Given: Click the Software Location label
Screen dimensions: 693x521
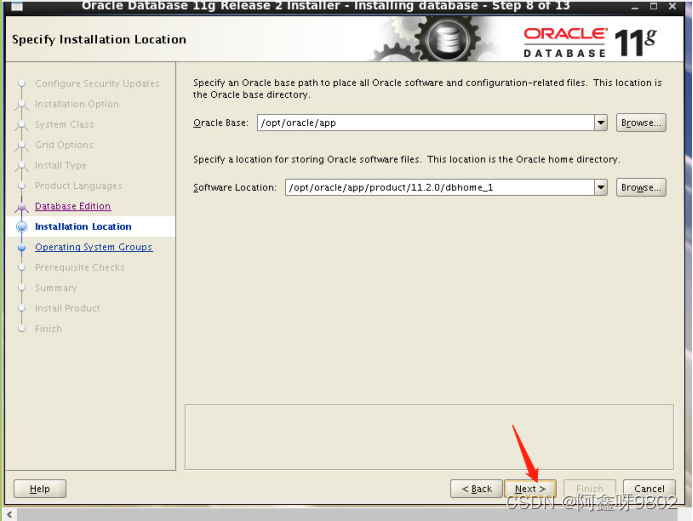Looking at the screenshot, I should pos(235,187).
